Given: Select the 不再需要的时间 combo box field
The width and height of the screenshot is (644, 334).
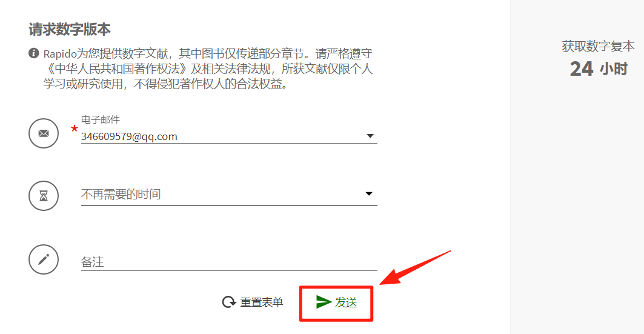Looking at the screenshot, I should point(229,195).
